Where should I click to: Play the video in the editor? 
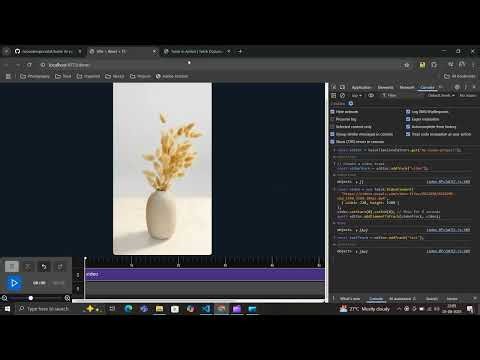(14, 283)
